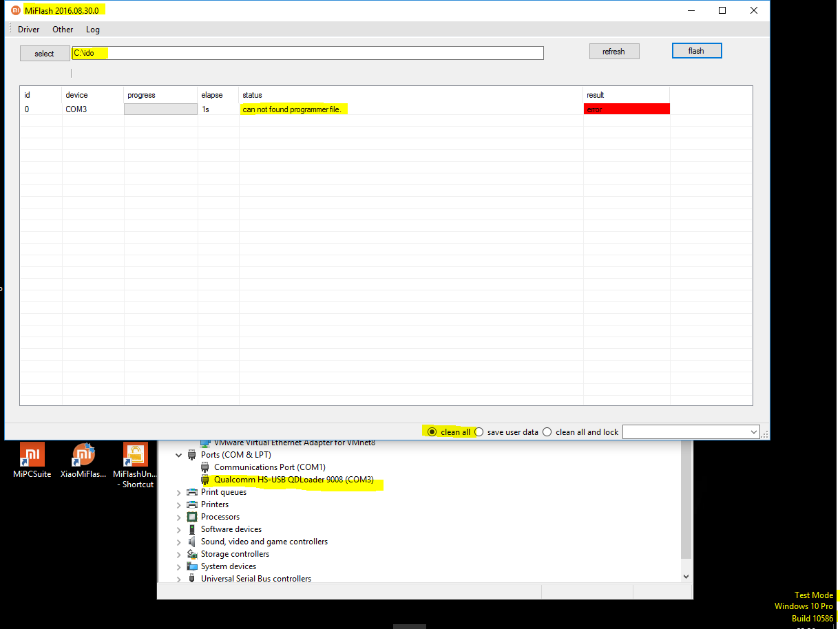The image size is (840, 629).
Task: Click the Communications Port (COM1) device icon
Action: (x=205, y=467)
